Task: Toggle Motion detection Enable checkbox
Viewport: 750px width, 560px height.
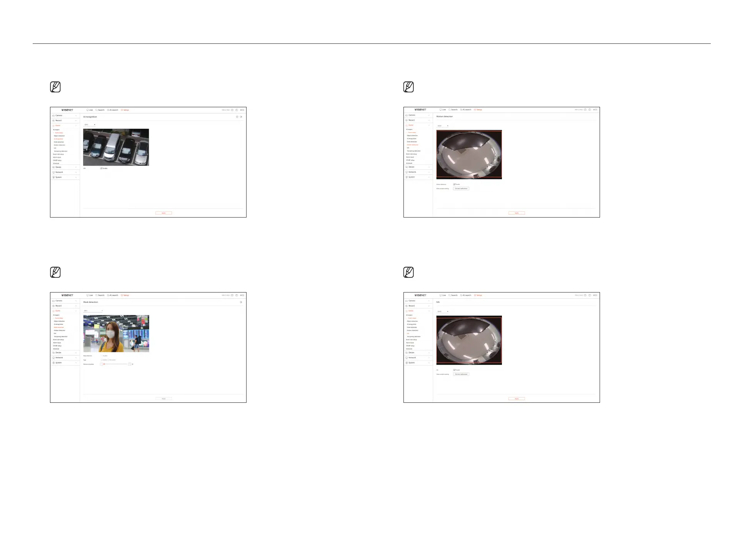Action: coord(454,184)
